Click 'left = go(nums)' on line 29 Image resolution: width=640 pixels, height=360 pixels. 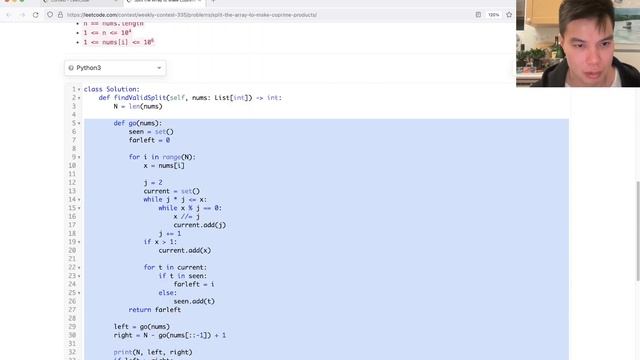coord(142,327)
